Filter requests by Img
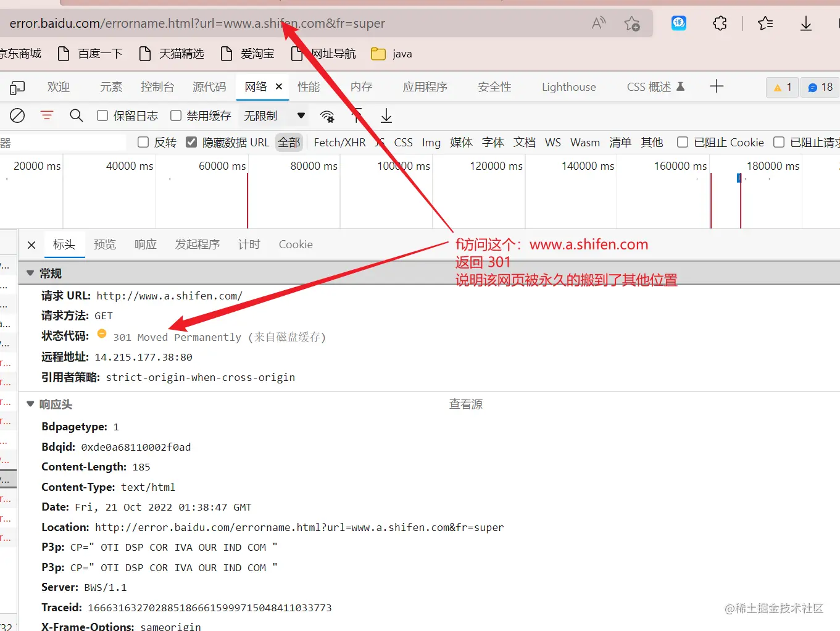 point(431,143)
